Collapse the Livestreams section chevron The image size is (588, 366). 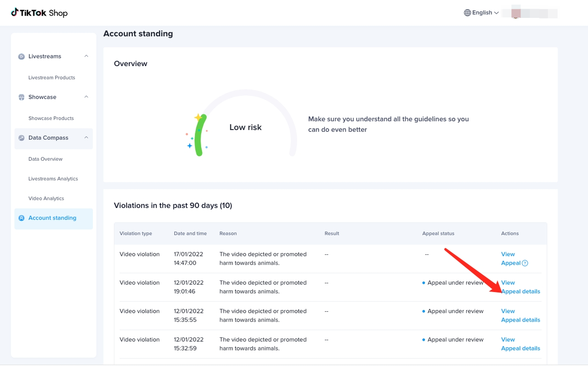[x=86, y=56]
